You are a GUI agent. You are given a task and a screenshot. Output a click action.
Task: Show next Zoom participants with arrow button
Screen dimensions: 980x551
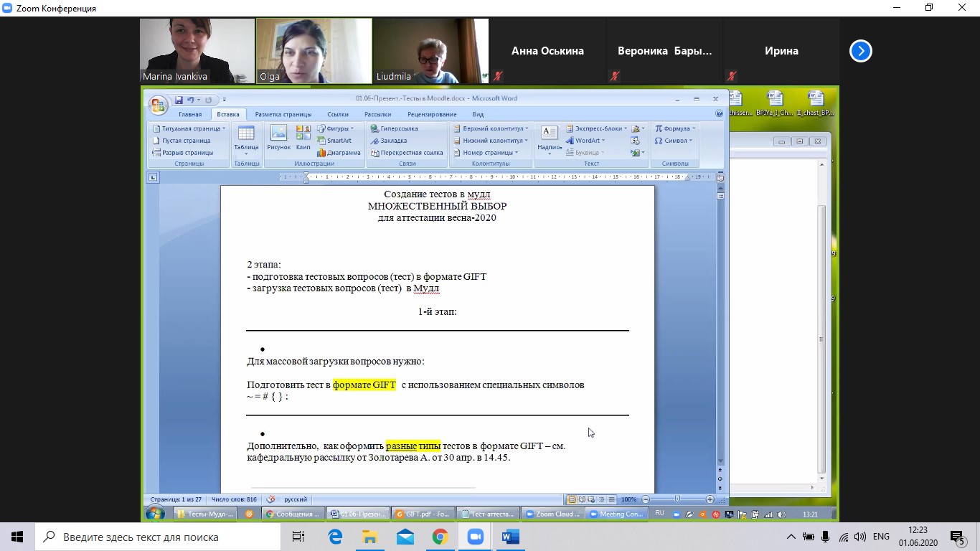(861, 51)
